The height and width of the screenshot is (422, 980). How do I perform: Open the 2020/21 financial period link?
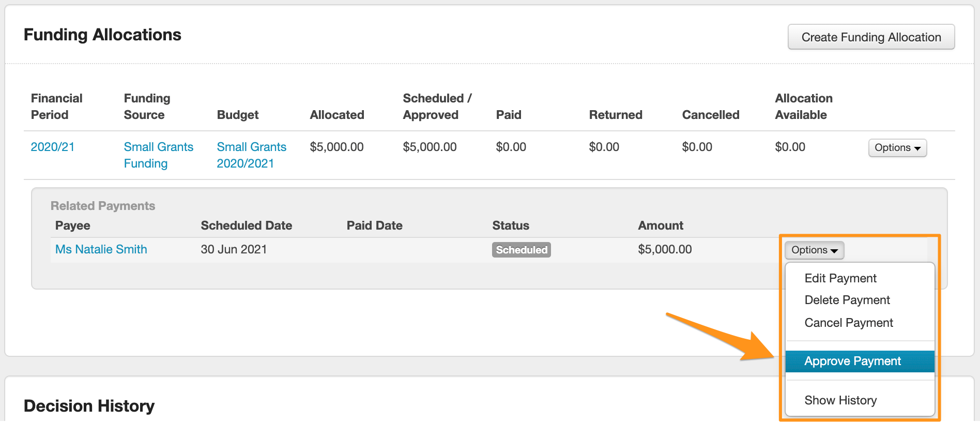coord(53,147)
